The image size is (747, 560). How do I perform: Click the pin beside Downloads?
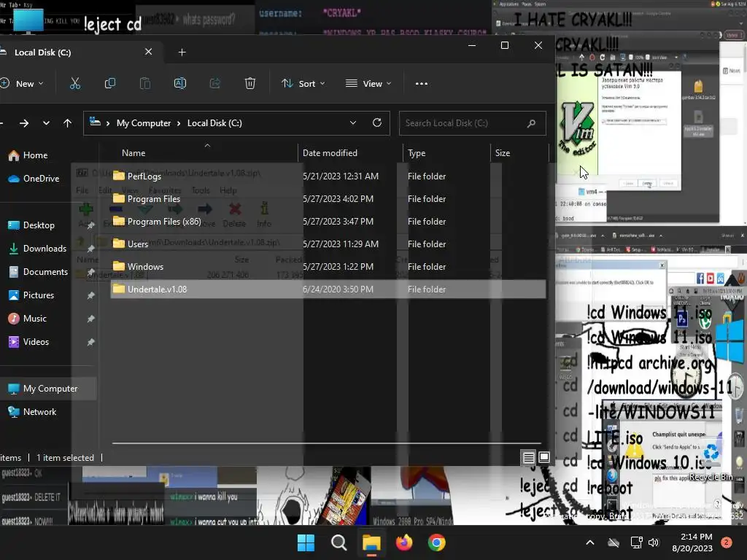pyautogui.click(x=90, y=249)
